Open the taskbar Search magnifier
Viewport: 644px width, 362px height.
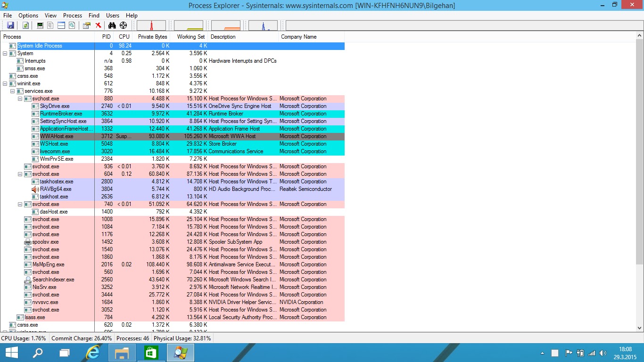[x=38, y=353]
